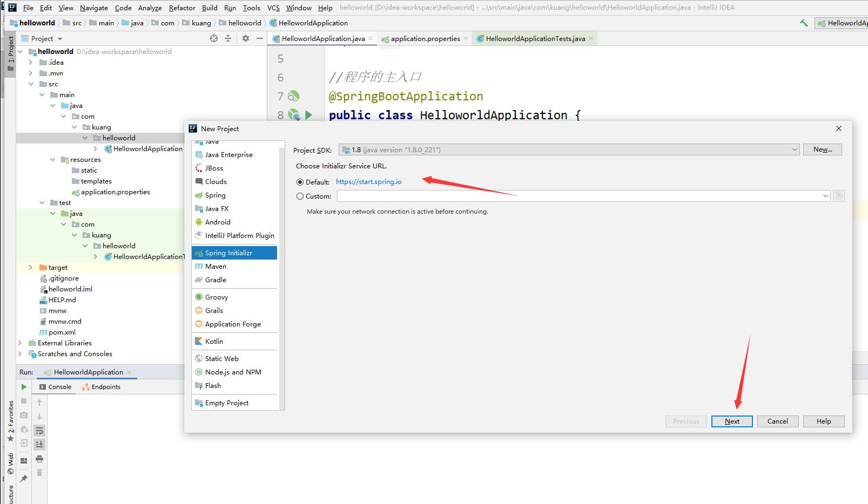This screenshot has height=504, width=868.
Task: Click the New... SDK button
Action: coord(823,149)
